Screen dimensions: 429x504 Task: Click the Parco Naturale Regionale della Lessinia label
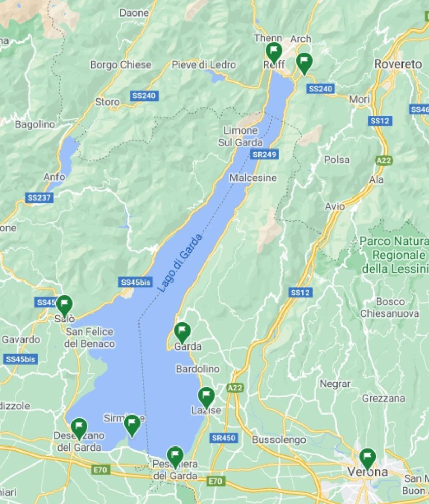point(395,255)
